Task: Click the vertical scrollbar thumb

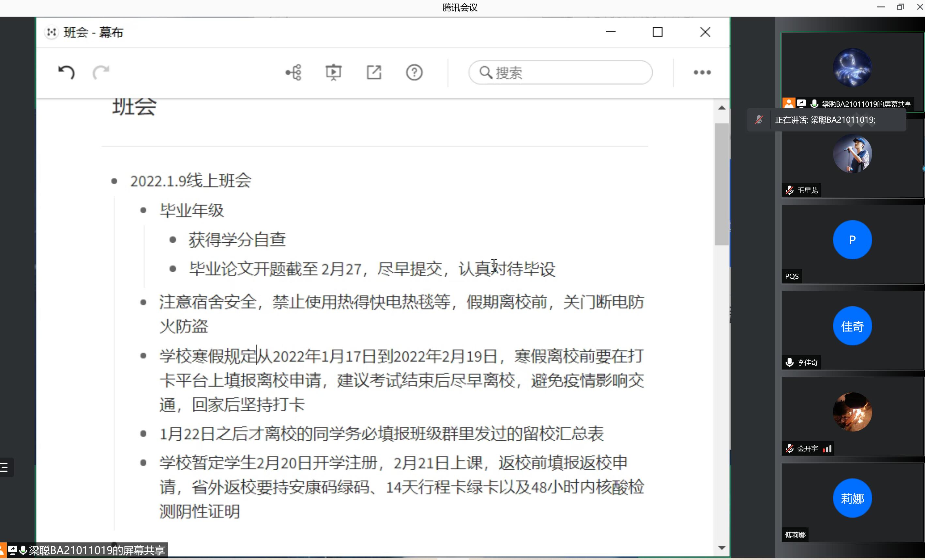Action: 721,184
